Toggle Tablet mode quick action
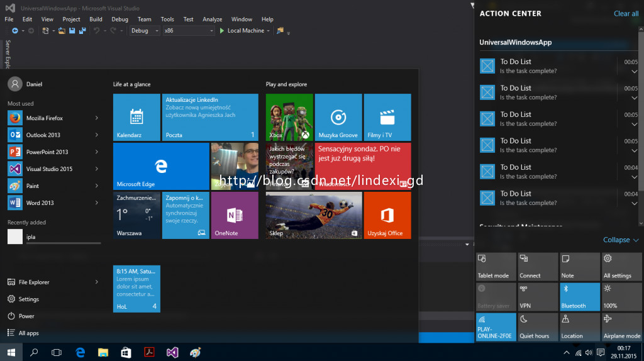This screenshot has width=644, height=361. pyautogui.click(x=496, y=267)
